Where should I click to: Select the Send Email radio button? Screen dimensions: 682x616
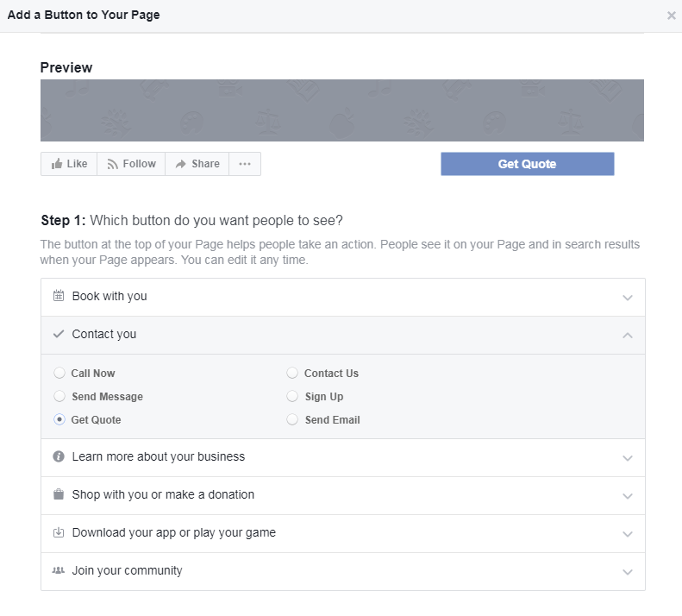(x=292, y=420)
